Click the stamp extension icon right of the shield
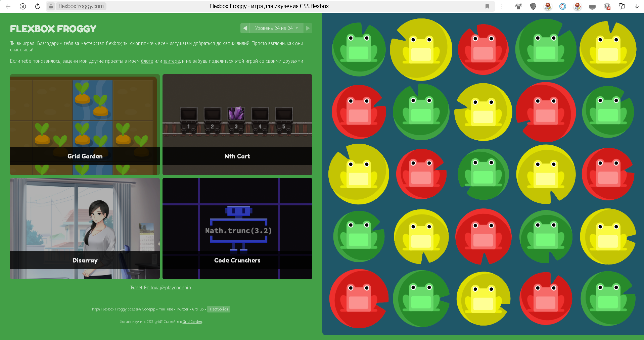 point(548,6)
